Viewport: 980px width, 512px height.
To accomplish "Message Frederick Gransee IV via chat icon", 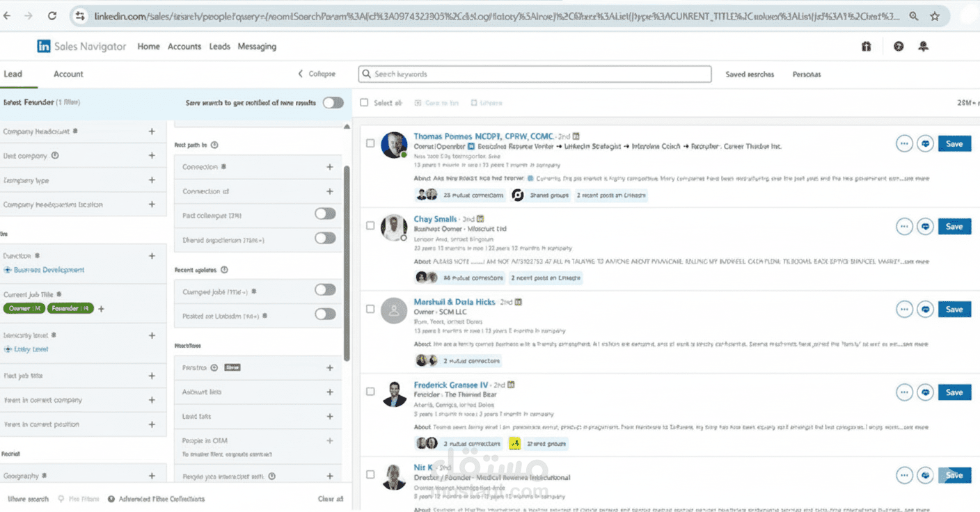I will [x=925, y=392].
